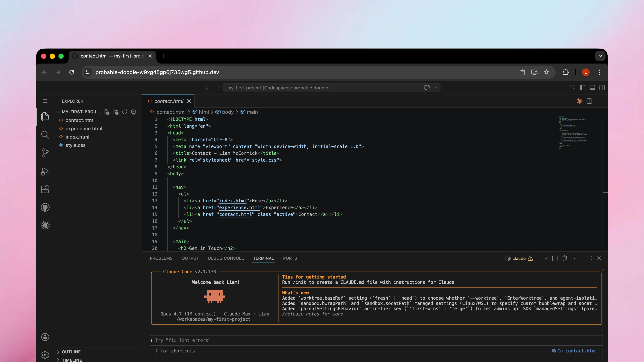The width and height of the screenshot is (644, 362).
Task: Customize layout icon in title bar
Action: point(573,88)
